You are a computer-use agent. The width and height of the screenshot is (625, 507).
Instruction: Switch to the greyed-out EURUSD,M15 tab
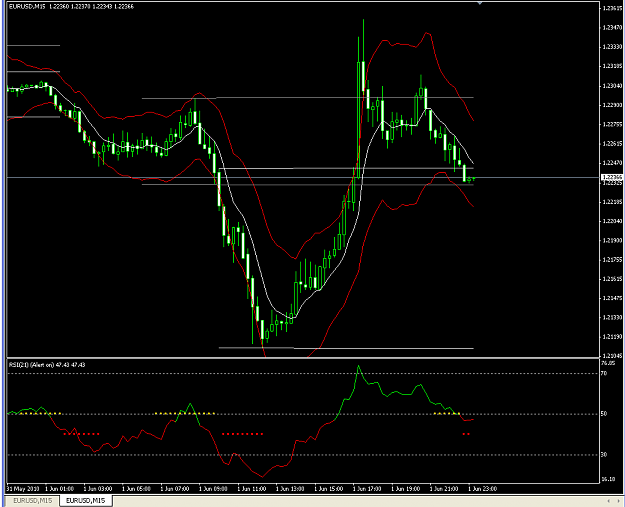[32, 500]
